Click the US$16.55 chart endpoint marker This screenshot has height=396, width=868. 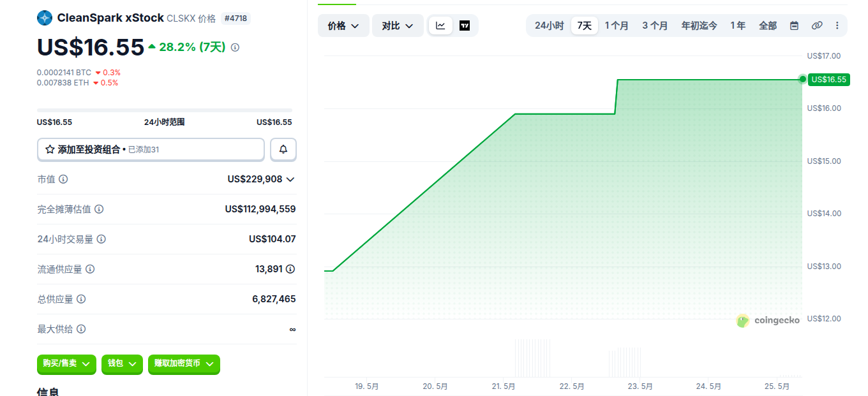tap(802, 79)
